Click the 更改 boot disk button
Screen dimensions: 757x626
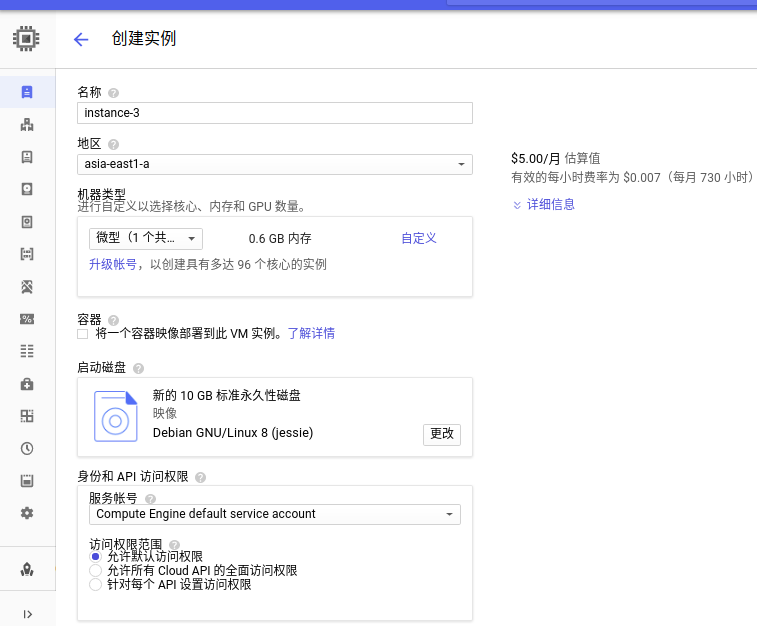(x=441, y=434)
